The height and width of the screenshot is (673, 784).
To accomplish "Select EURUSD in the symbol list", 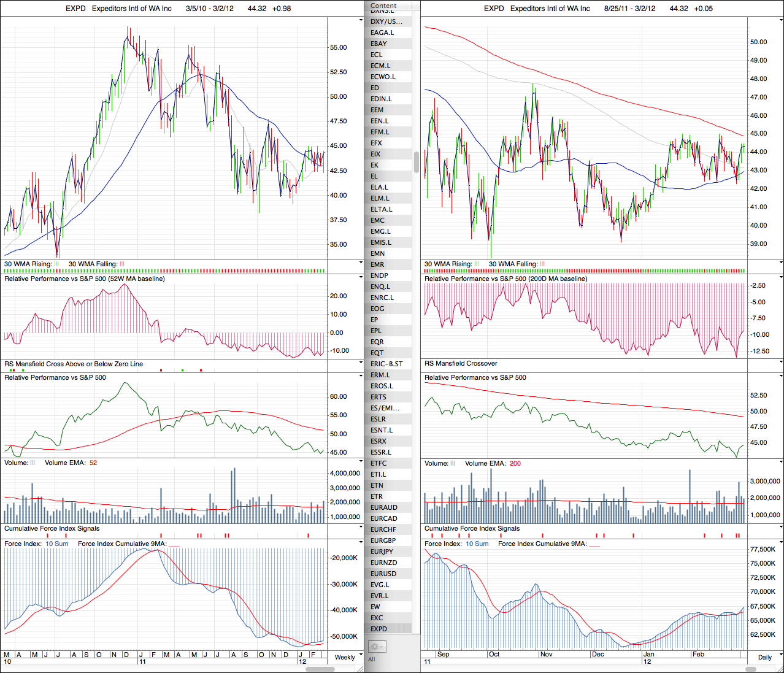I will [384, 574].
